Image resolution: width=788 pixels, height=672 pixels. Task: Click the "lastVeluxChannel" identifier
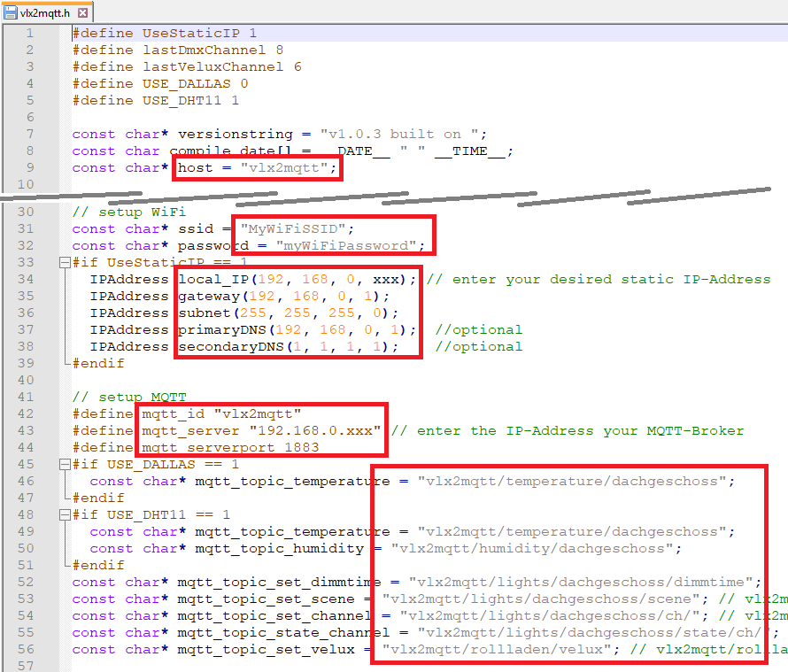(212, 67)
